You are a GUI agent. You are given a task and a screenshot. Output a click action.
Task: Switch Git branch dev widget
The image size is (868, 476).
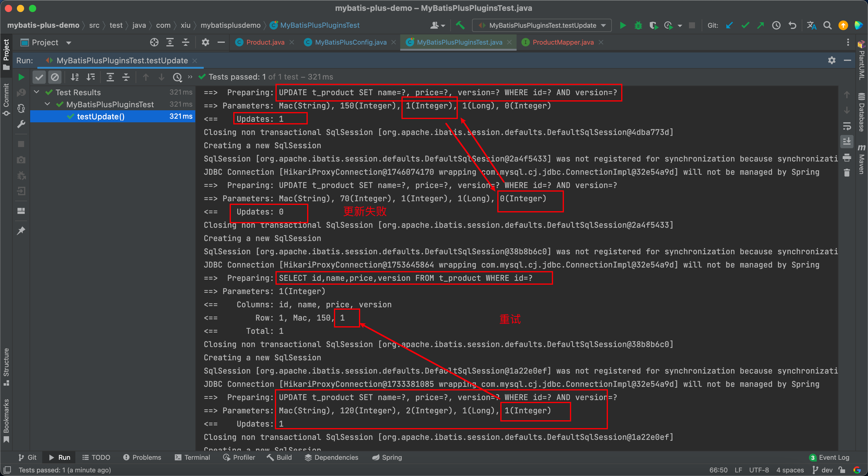pos(823,470)
